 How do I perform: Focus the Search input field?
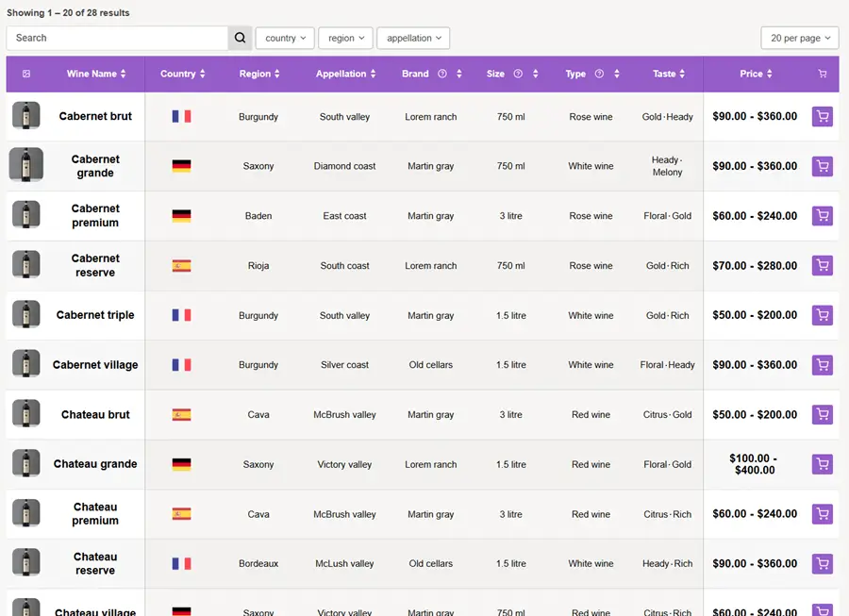117,38
